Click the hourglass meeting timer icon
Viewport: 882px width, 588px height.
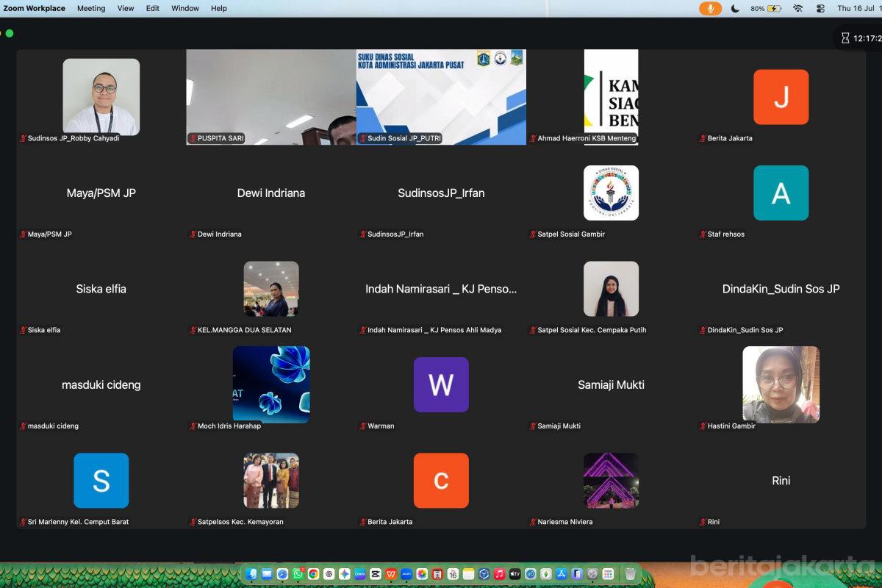tap(846, 37)
